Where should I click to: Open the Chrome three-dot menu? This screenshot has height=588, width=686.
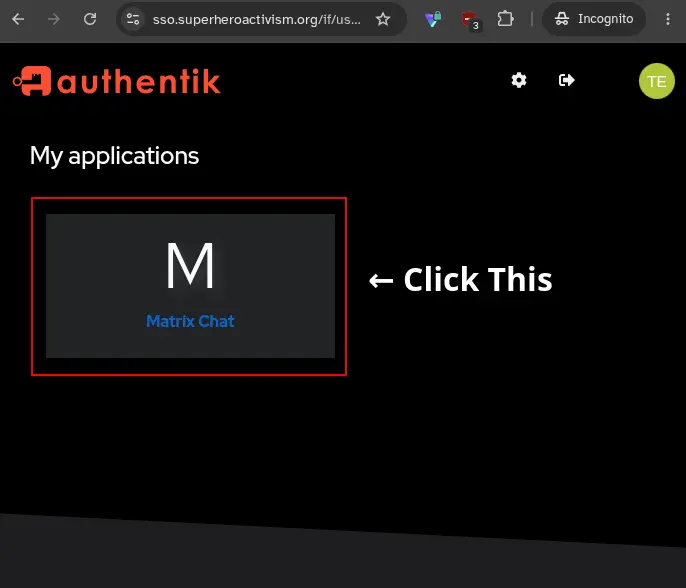point(668,19)
